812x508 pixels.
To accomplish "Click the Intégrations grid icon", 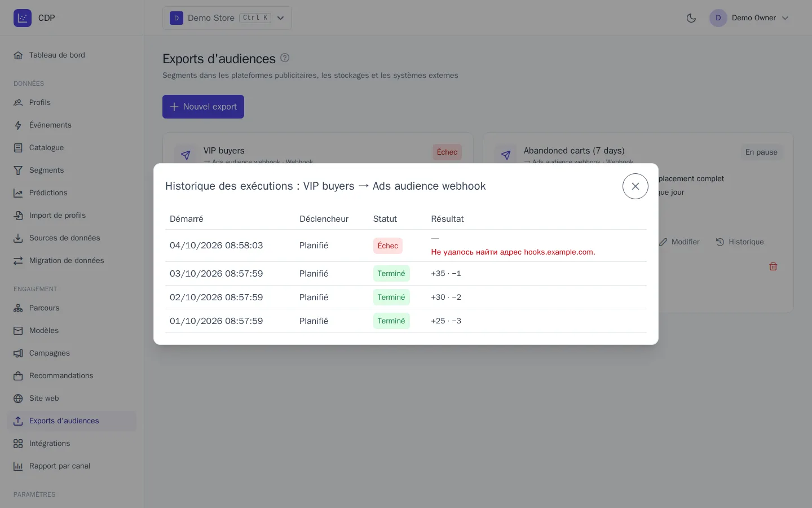I will 18,444.
